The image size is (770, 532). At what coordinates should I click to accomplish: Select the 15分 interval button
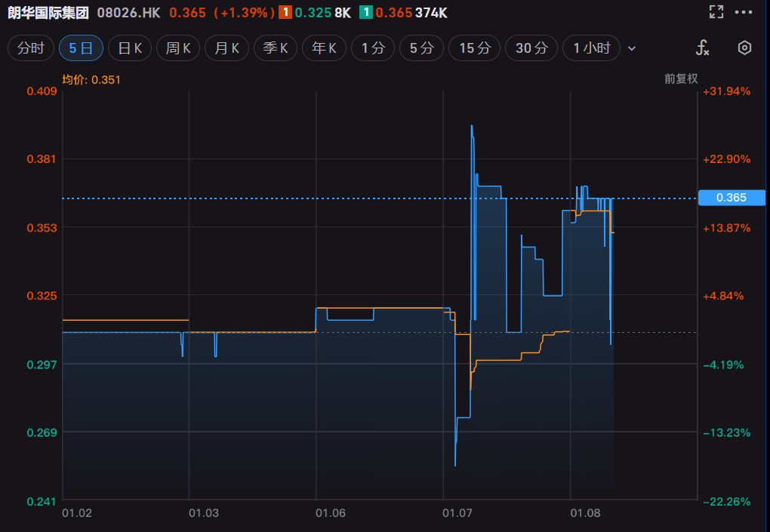click(475, 48)
